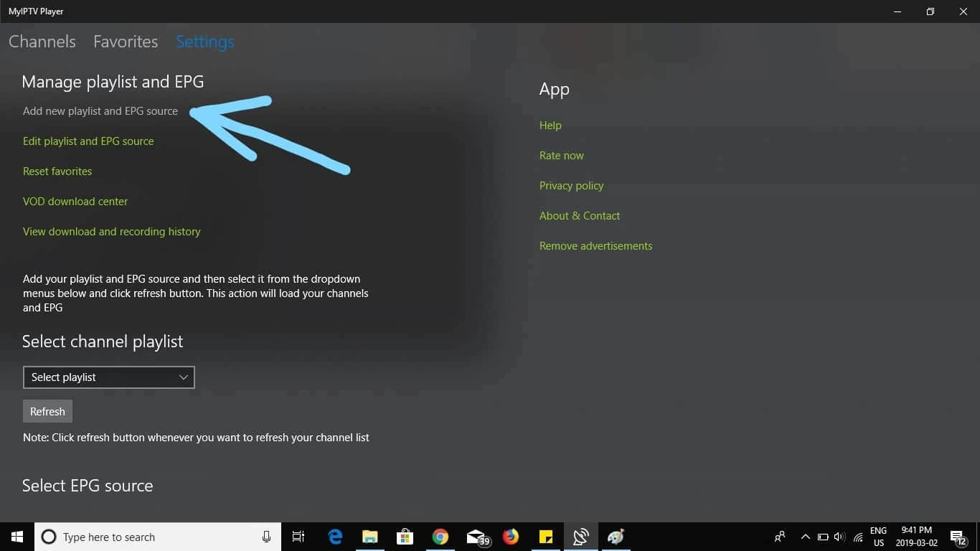Expand the Select playlist dropdown
Viewport: 980px width, 551px height.
[108, 377]
